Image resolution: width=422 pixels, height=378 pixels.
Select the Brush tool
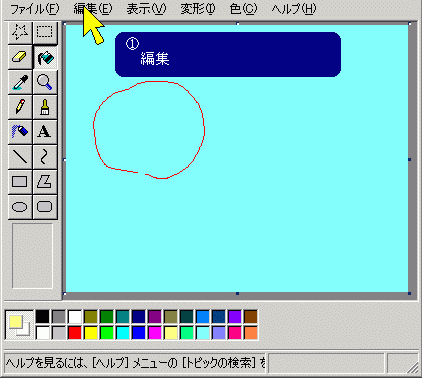point(45,107)
